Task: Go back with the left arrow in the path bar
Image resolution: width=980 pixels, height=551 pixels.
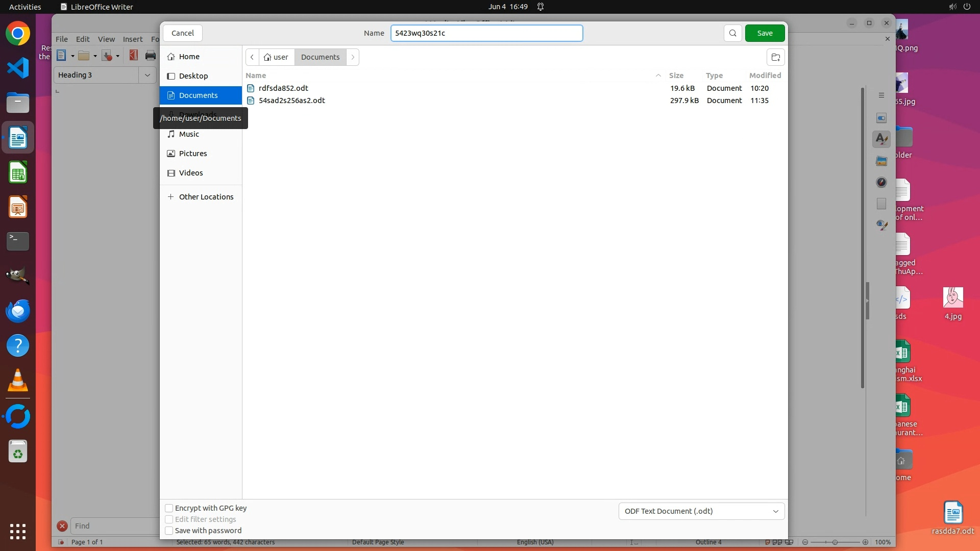Action: (252, 57)
